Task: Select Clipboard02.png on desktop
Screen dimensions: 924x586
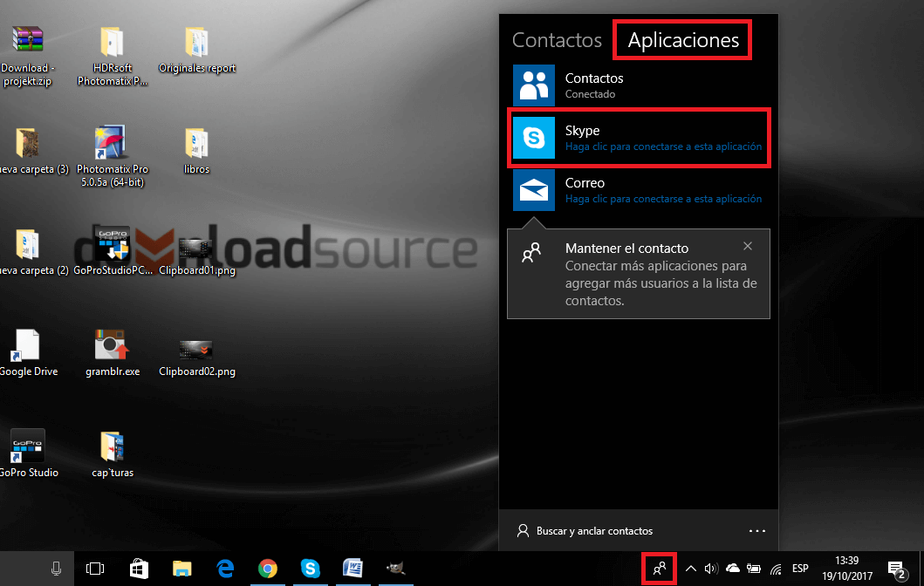Action: click(197, 358)
